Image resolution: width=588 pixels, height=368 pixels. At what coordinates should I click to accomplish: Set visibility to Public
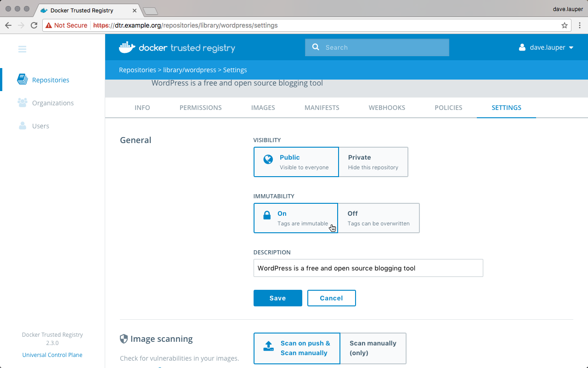click(296, 162)
